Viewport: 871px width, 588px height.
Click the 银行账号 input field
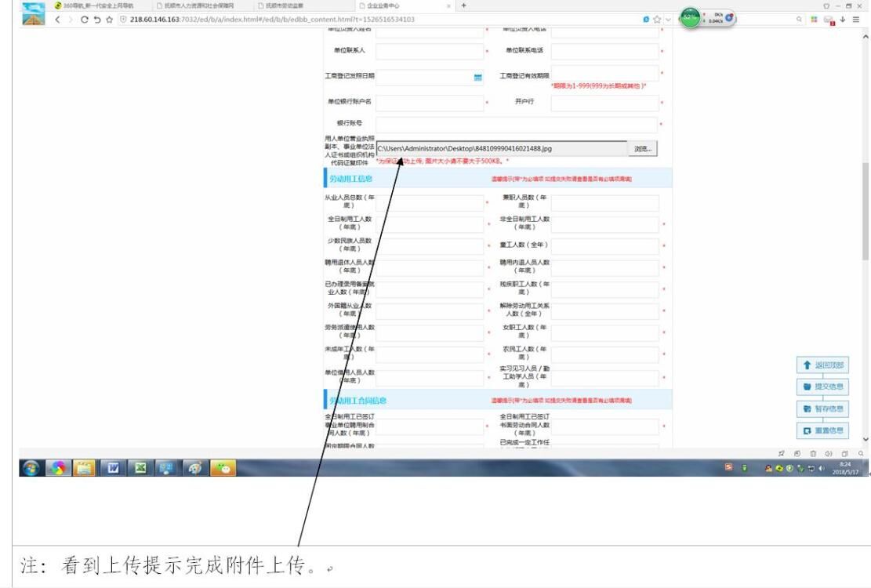pyautogui.click(x=517, y=125)
